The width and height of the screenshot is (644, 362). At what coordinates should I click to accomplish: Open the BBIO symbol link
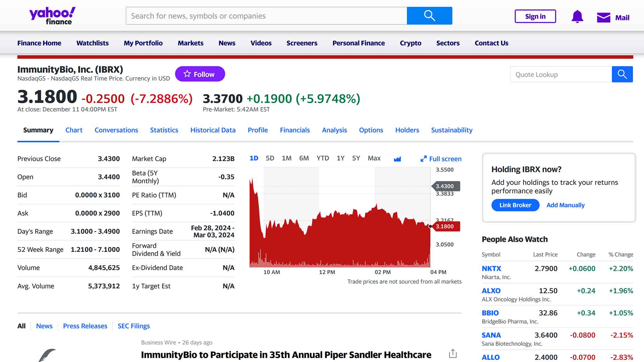pyautogui.click(x=490, y=313)
